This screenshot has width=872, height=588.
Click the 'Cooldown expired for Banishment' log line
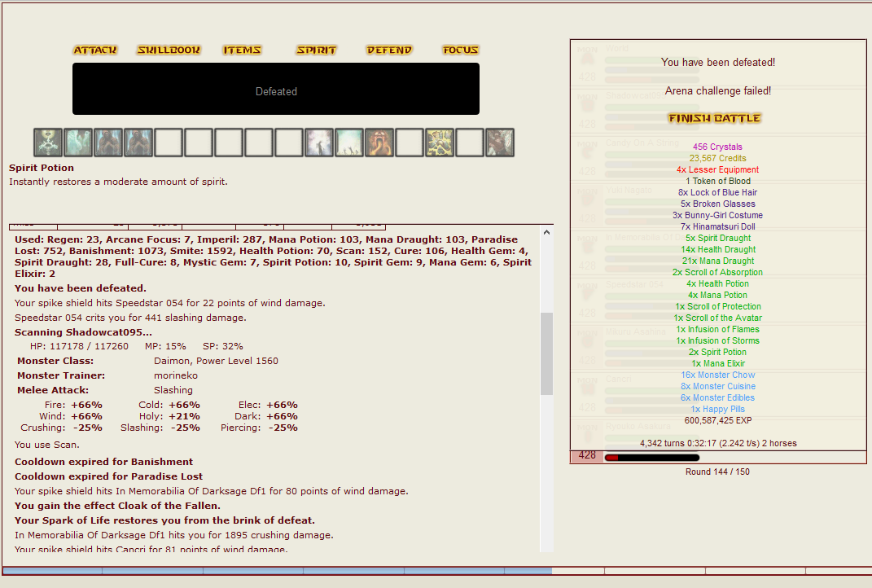coord(103,462)
